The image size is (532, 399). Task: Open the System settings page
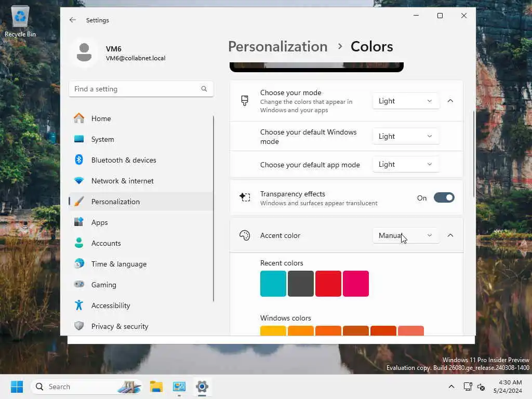point(141,139)
